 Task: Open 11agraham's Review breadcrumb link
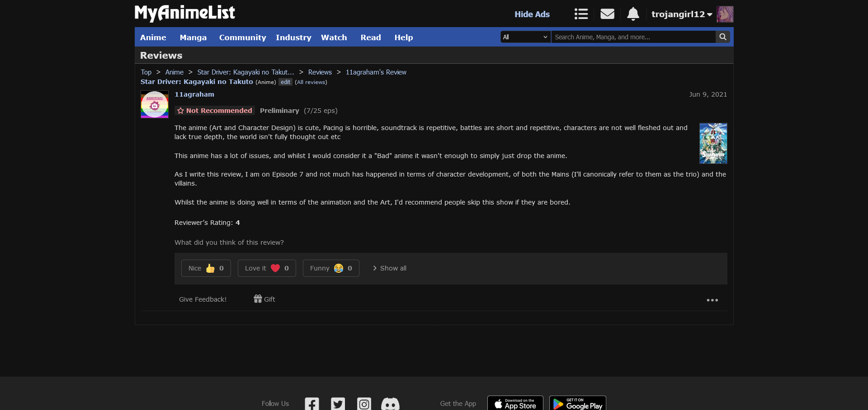pos(376,72)
